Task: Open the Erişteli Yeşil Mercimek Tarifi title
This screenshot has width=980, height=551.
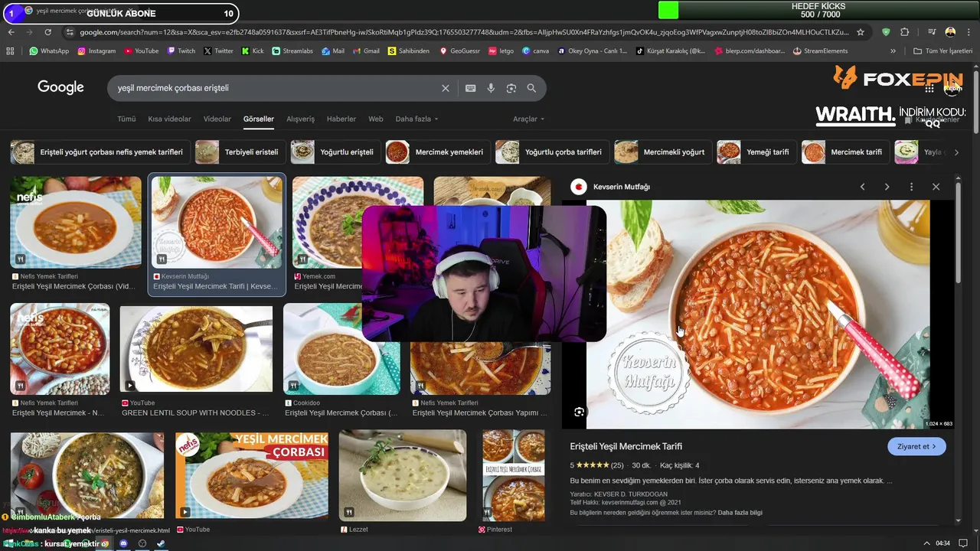Action: point(626,446)
